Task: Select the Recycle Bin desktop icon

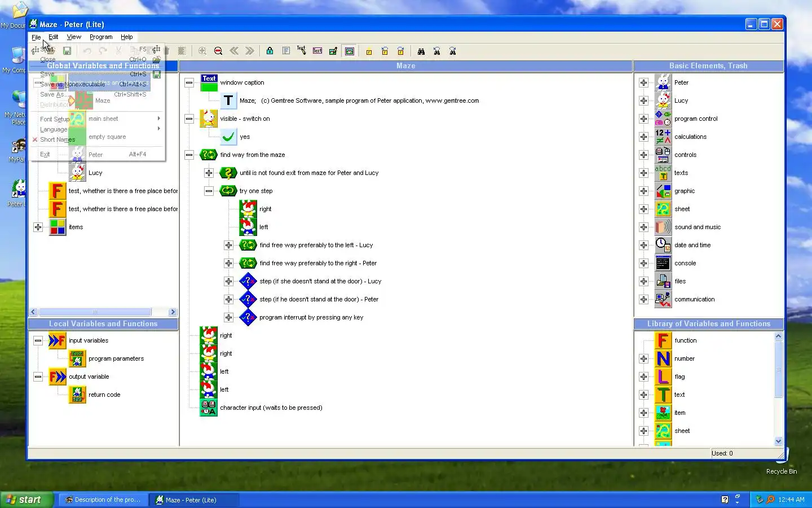Action: (x=781, y=462)
